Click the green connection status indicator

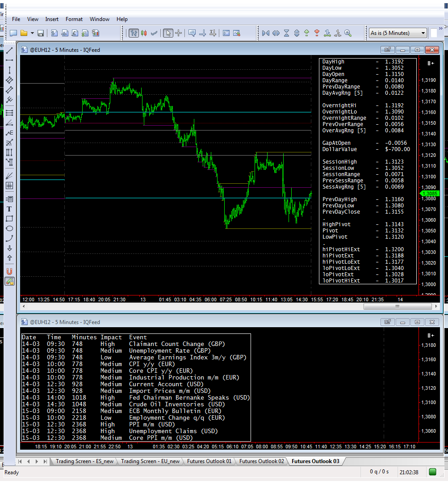(432, 472)
